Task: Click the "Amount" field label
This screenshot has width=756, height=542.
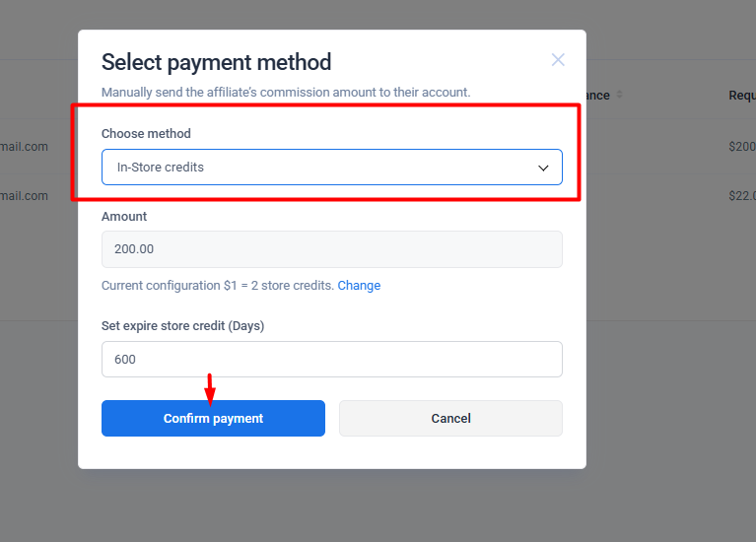Action: coord(124,216)
